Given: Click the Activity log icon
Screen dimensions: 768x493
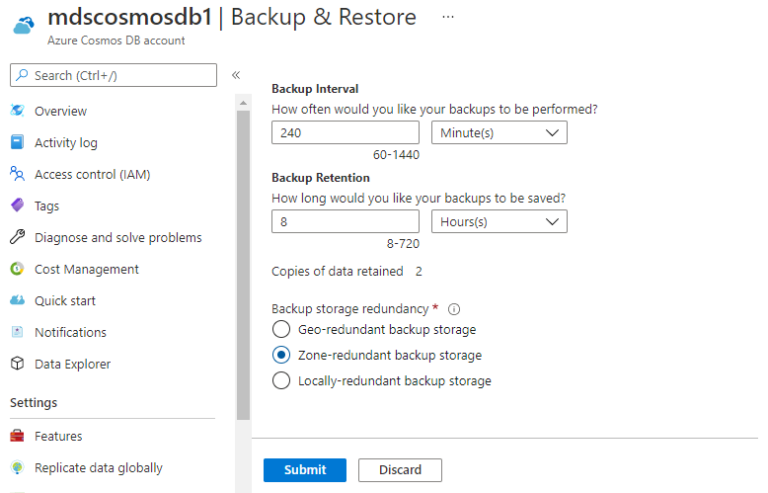Looking at the screenshot, I should click(17, 143).
